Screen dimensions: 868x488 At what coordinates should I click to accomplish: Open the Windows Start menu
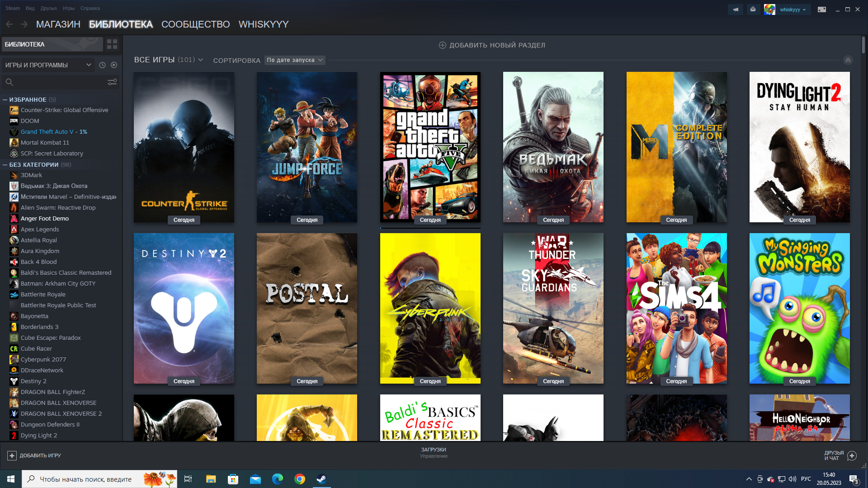tap(11, 479)
